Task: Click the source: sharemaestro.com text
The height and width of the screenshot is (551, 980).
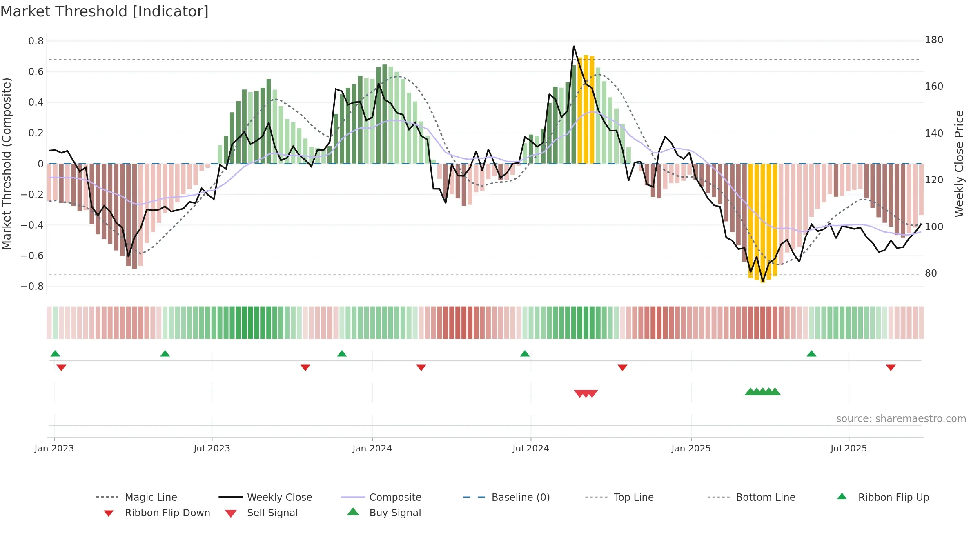Action: [x=901, y=419]
